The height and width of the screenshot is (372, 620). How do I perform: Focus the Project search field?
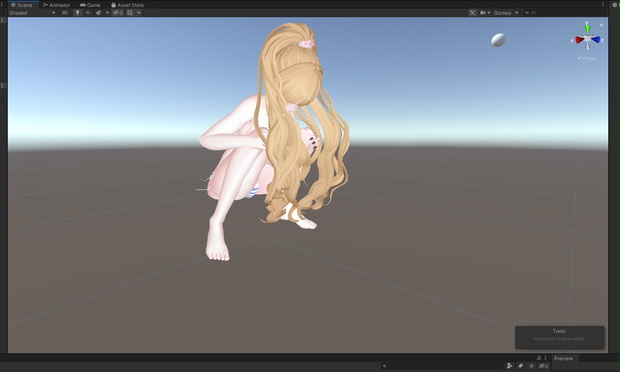point(442,366)
